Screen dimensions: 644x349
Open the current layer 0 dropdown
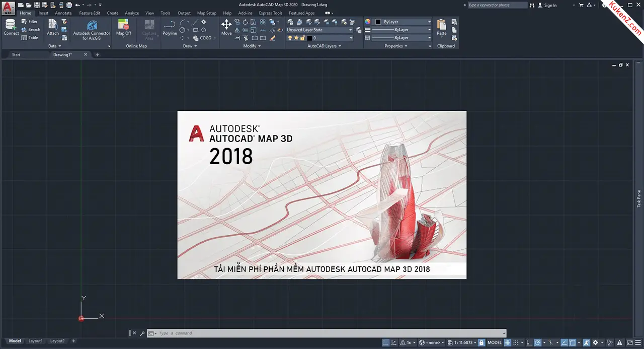point(319,38)
